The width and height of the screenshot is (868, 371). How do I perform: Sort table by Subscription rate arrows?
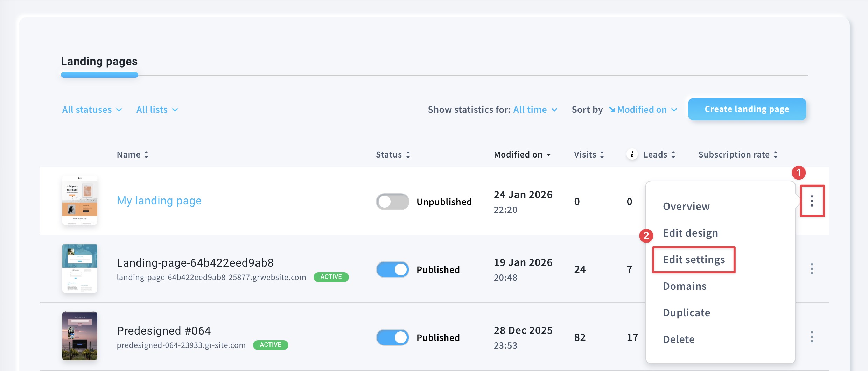[776, 155]
